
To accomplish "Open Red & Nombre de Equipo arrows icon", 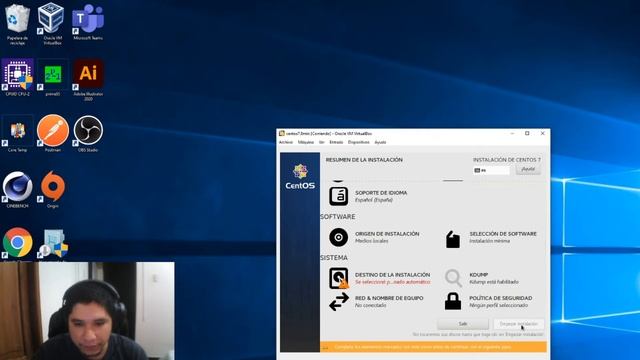I will 339,302.
